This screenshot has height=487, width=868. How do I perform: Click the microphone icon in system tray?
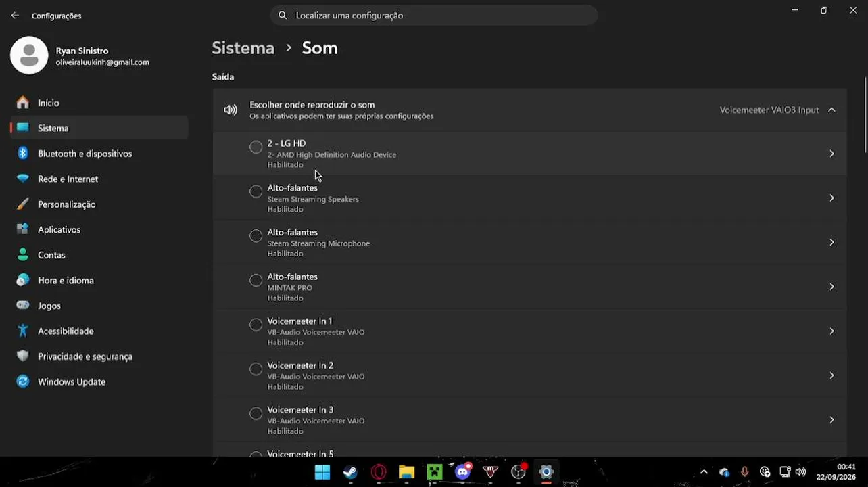(x=744, y=472)
